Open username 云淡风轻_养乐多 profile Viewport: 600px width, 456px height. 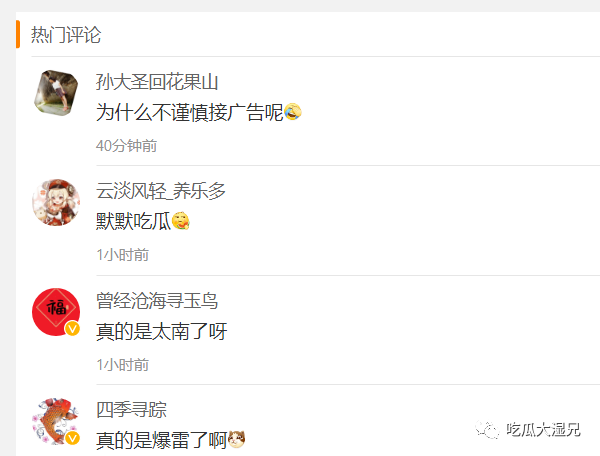tap(161, 191)
